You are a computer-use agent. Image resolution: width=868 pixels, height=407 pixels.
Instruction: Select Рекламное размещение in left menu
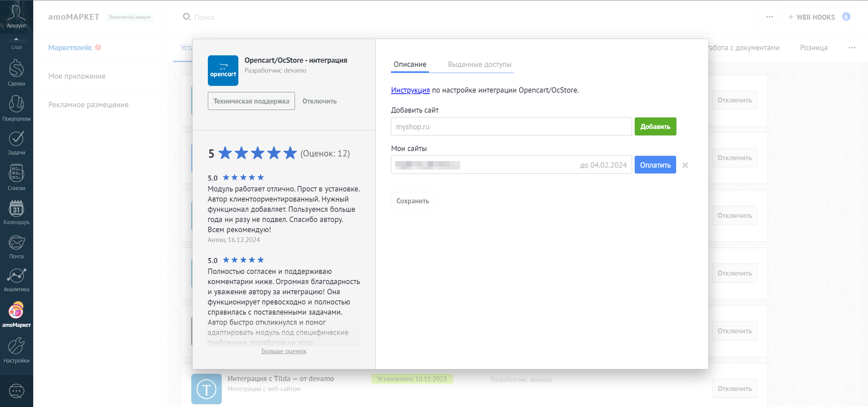point(88,105)
